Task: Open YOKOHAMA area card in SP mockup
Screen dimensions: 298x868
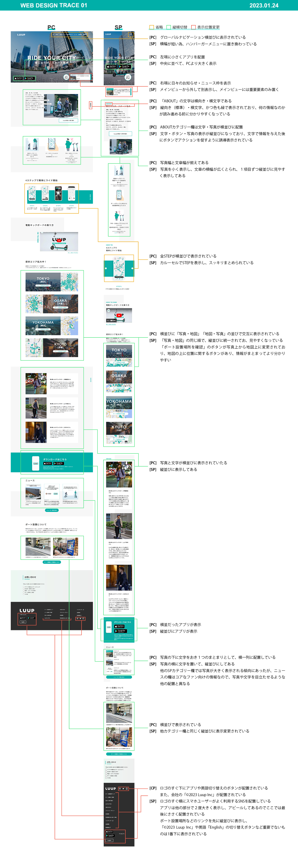Action: [119, 407]
